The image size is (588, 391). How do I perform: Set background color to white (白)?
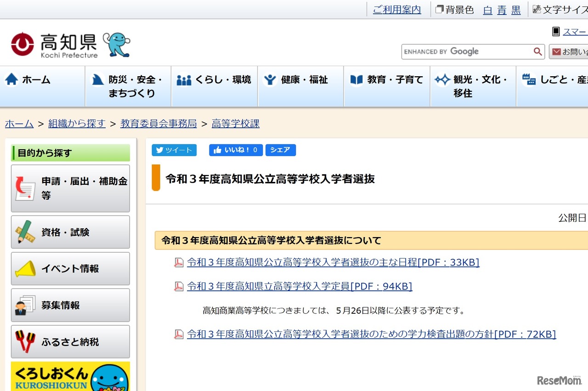coord(487,10)
